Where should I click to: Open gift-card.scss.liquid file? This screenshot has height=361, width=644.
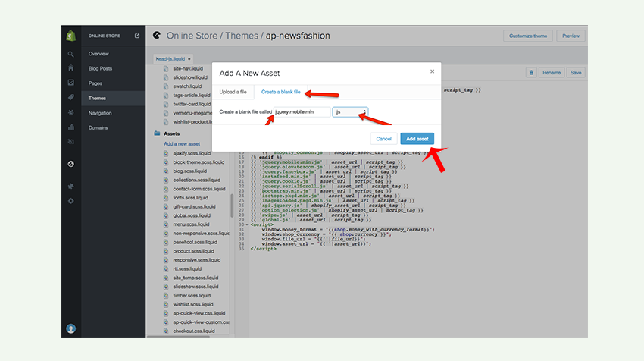[194, 207]
